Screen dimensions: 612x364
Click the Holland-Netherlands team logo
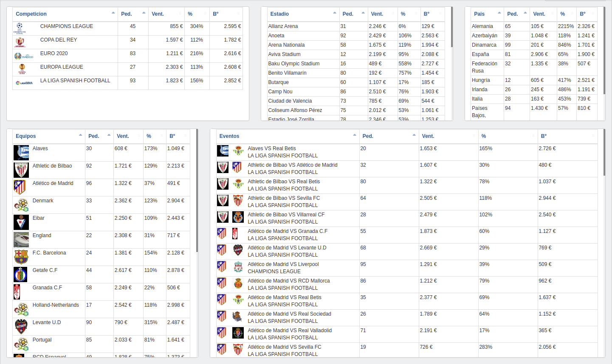pyautogui.click(x=21, y=309)
